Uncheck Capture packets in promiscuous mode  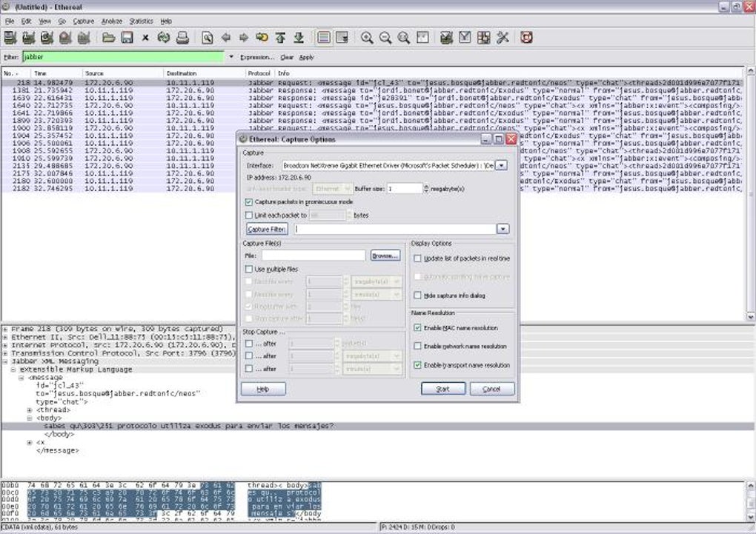tap(249, 202)
